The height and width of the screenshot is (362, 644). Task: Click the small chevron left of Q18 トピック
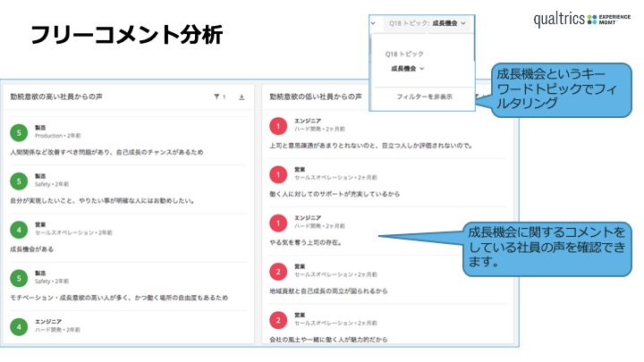pos(374,23)
